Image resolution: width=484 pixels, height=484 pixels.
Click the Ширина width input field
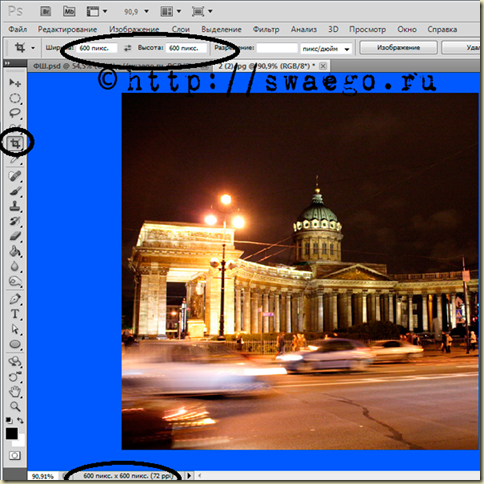click(x=96, y=48)
